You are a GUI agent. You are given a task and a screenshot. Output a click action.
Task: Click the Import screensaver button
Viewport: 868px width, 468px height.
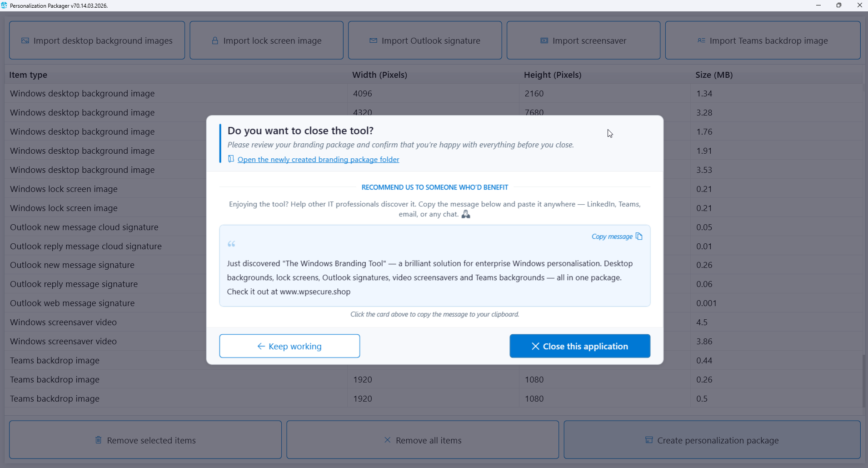tap(583, 40)
